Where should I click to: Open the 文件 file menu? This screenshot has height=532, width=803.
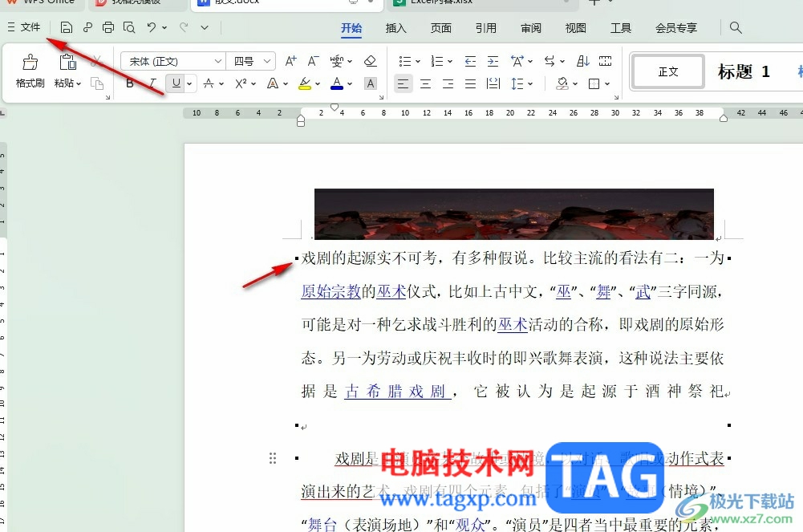pos(24,27)
